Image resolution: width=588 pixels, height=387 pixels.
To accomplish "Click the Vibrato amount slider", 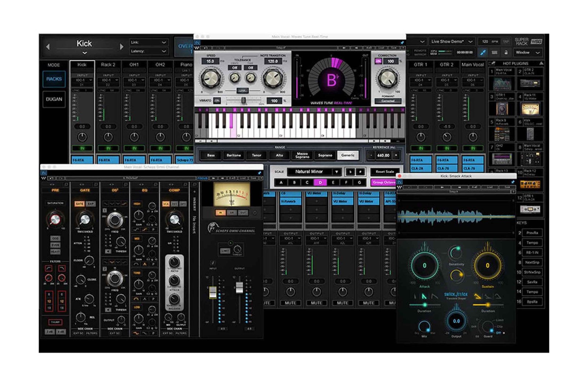I will click(243, 100).
